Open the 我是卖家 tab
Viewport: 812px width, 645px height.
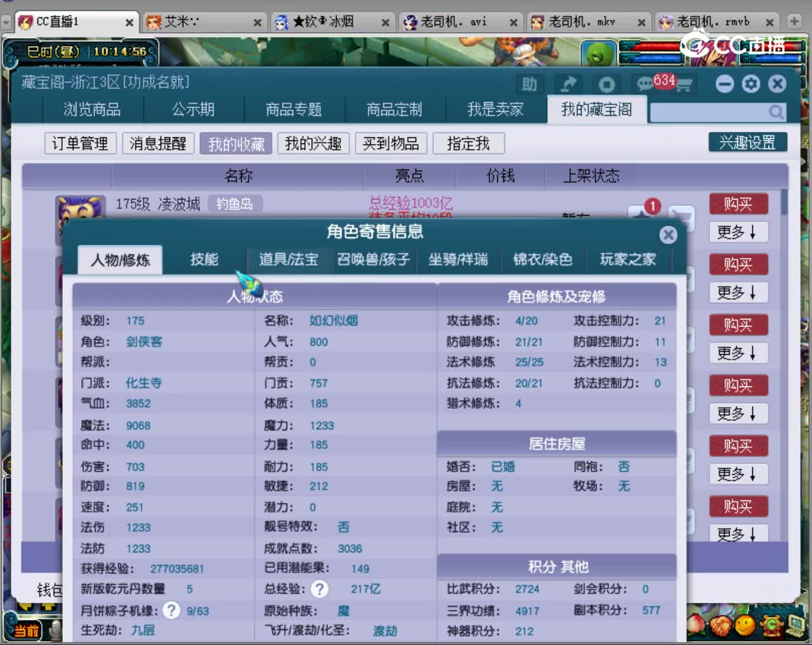495,110
